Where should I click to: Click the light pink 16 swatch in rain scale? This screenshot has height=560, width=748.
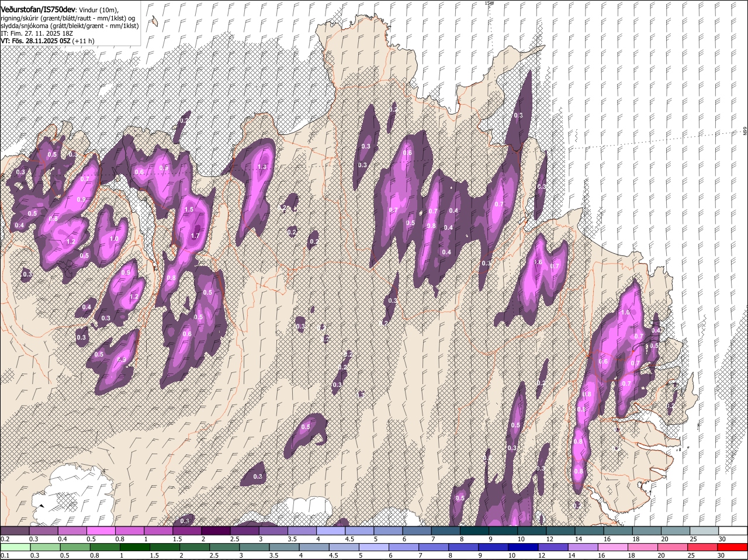pyautogui.click(x=613, y=547)
